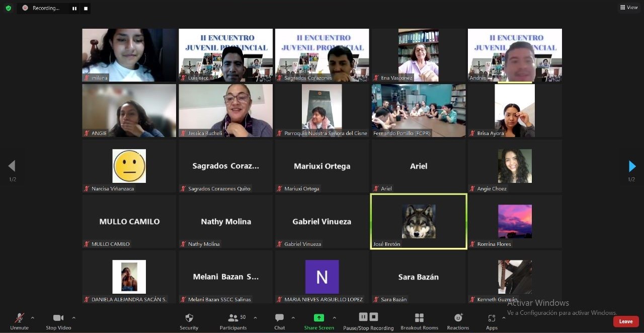Select Melani Bazan SSCC Salinas tile
This screenshot has width=644, height=333.
(x=225, y=277)
